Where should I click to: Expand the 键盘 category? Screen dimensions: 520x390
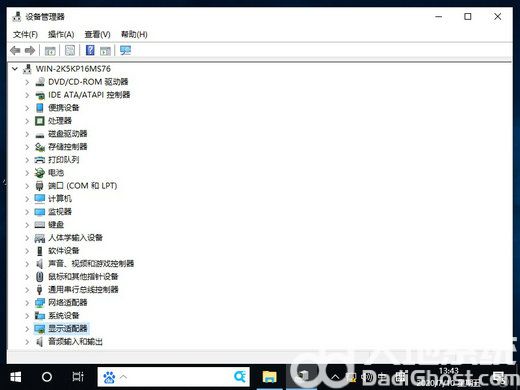point(27,225)
